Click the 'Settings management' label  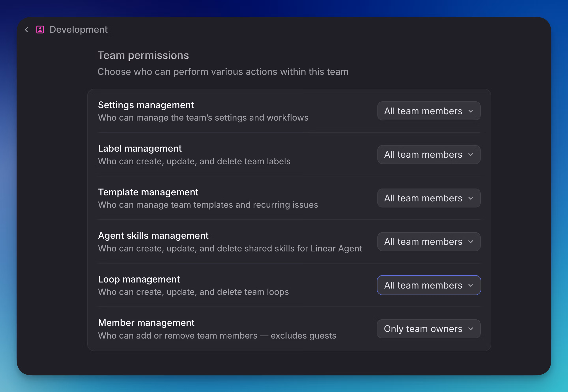point(146,105)
